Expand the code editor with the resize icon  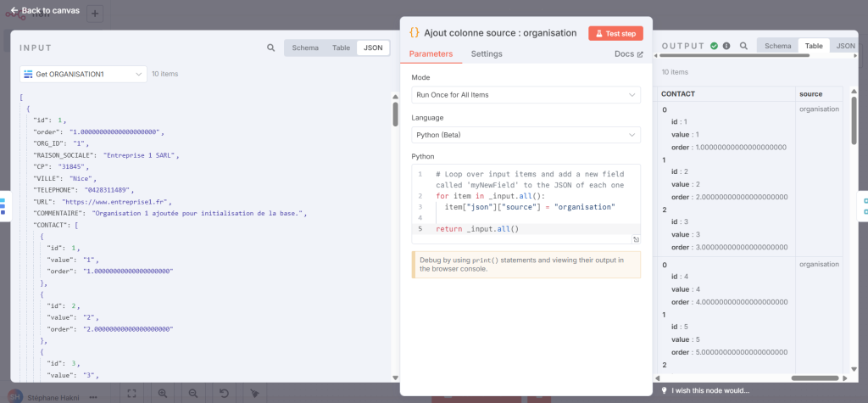pos(636,239)
